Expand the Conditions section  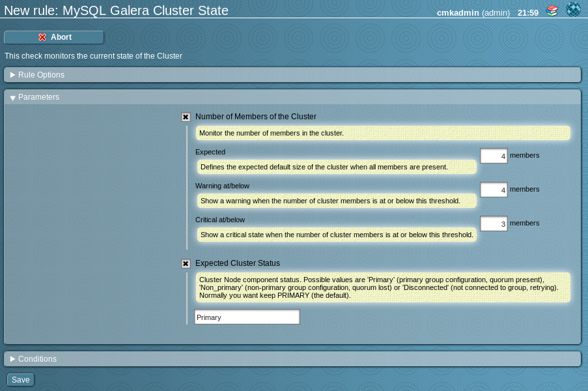coord(292,358)
